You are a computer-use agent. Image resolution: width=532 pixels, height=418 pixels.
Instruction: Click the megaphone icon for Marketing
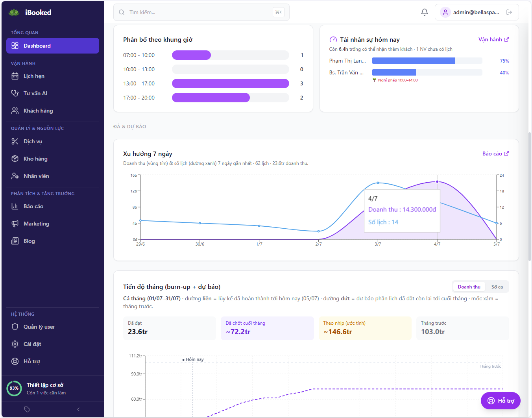(x=15, y=224)
